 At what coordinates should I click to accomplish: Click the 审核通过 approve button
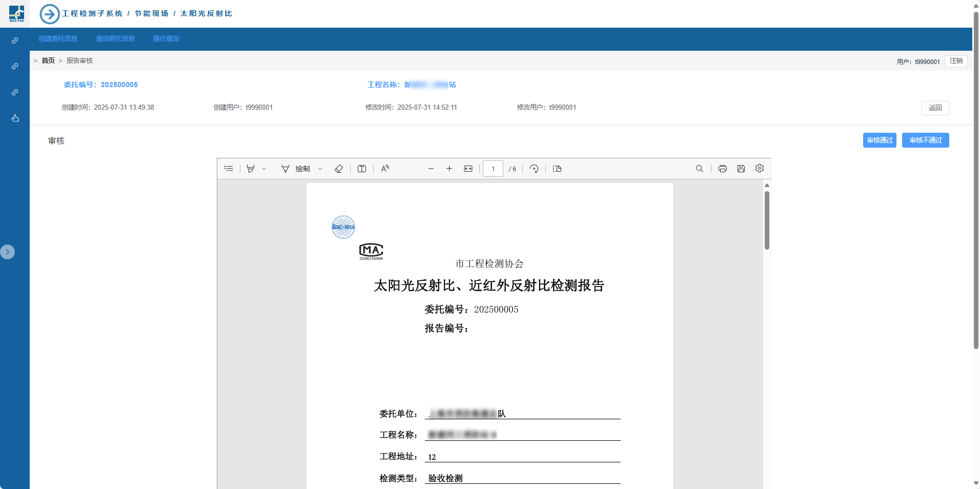(880, 140)
